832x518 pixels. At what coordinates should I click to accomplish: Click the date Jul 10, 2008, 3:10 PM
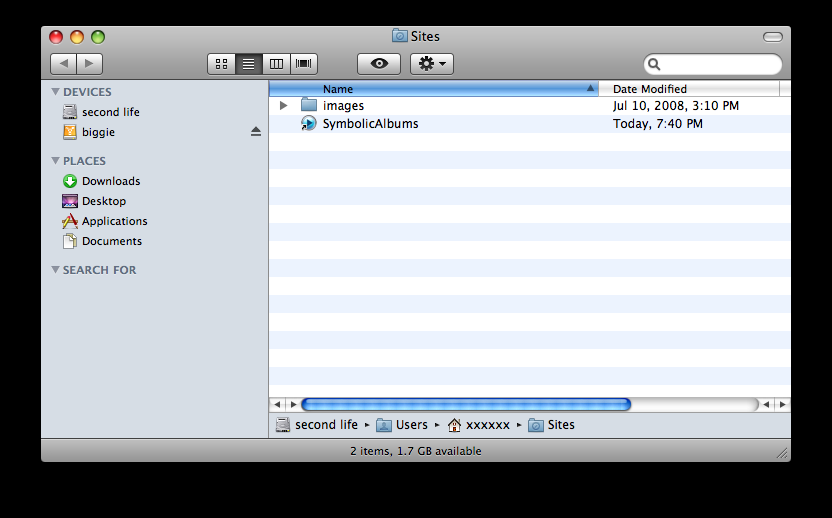pos(675,106)
